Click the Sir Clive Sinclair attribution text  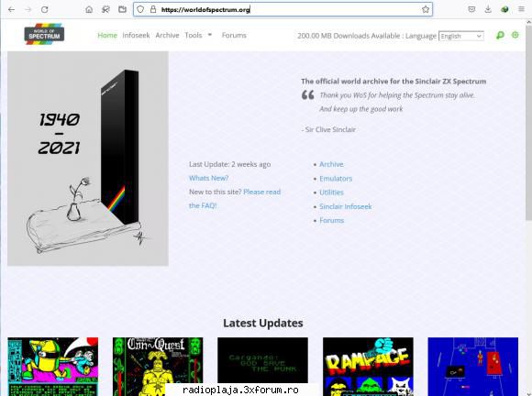(x=328, y=129)
